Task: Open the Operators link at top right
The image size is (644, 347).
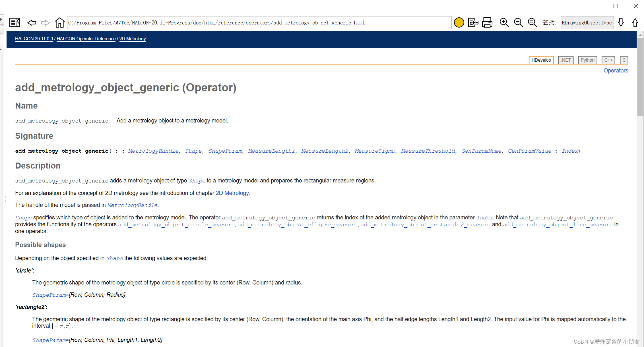Action: (x=616, y=70)
